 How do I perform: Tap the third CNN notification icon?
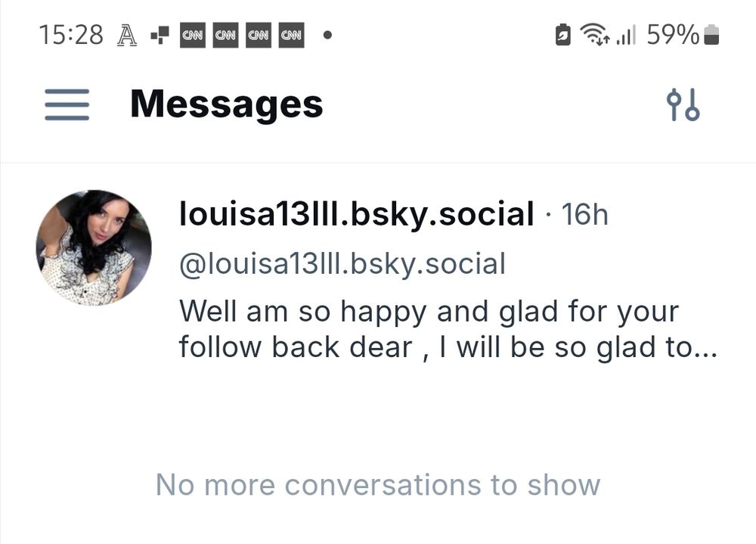(x=259, y=36)
